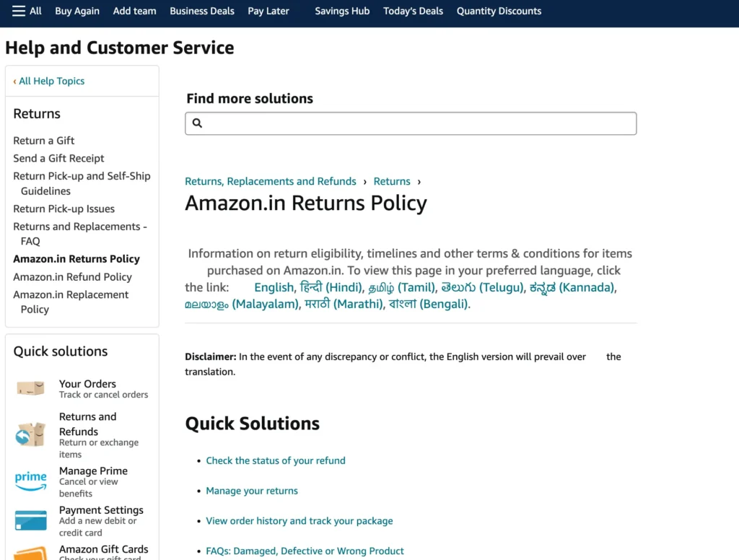
Task: Select the Amazon Gift Cards icon
Action: tap(30, 553)
